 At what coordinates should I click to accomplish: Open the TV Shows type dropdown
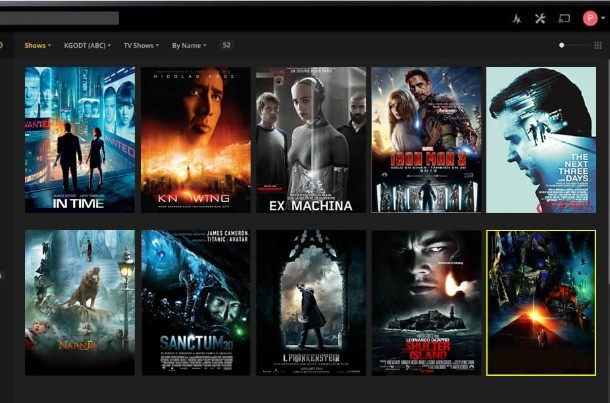point(141,46)
